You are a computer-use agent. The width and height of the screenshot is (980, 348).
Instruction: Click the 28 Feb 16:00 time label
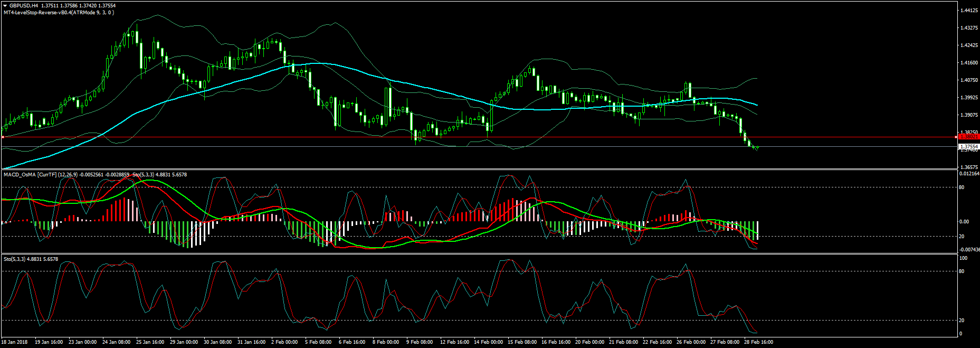[758, 342]
